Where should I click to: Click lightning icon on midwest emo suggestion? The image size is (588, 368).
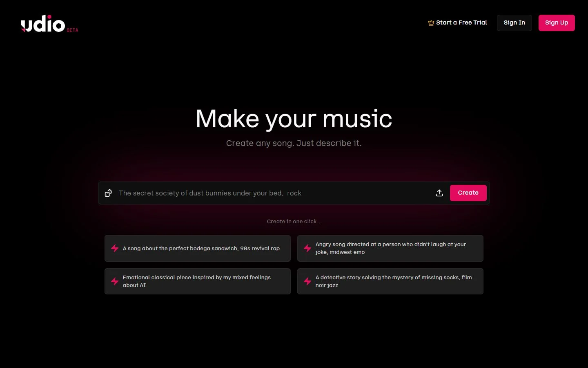(307, 248)
